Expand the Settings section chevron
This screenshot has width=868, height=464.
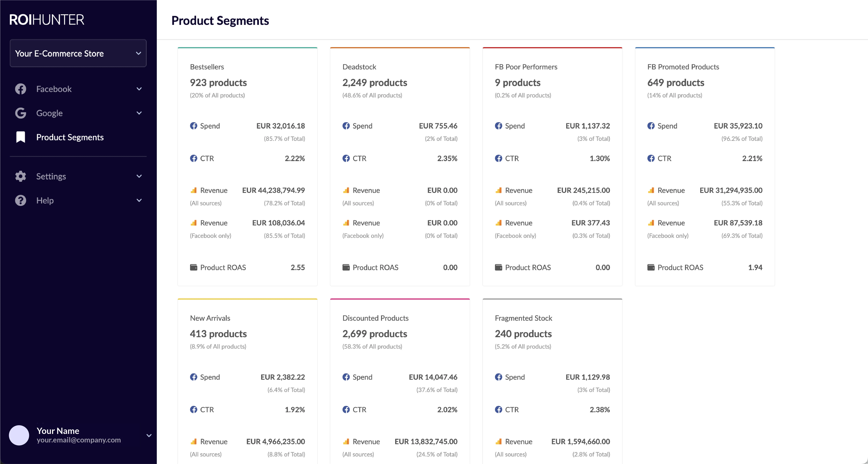139,176
